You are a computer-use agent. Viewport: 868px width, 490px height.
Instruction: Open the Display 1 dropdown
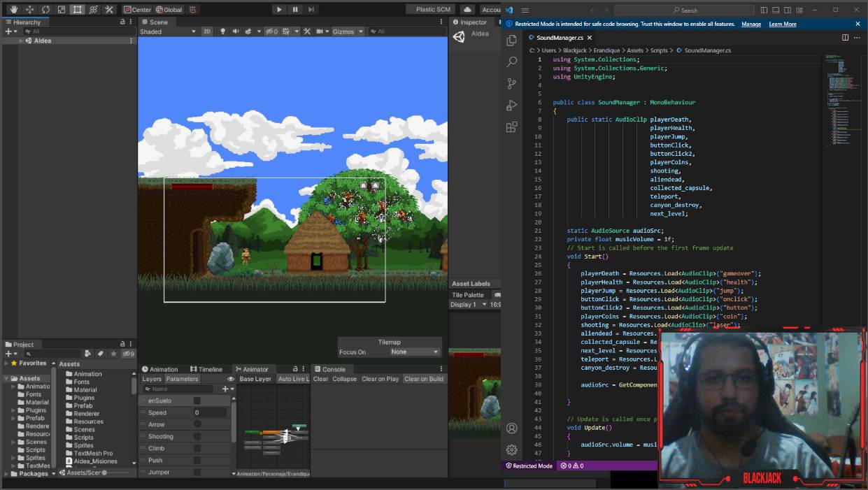468,305
